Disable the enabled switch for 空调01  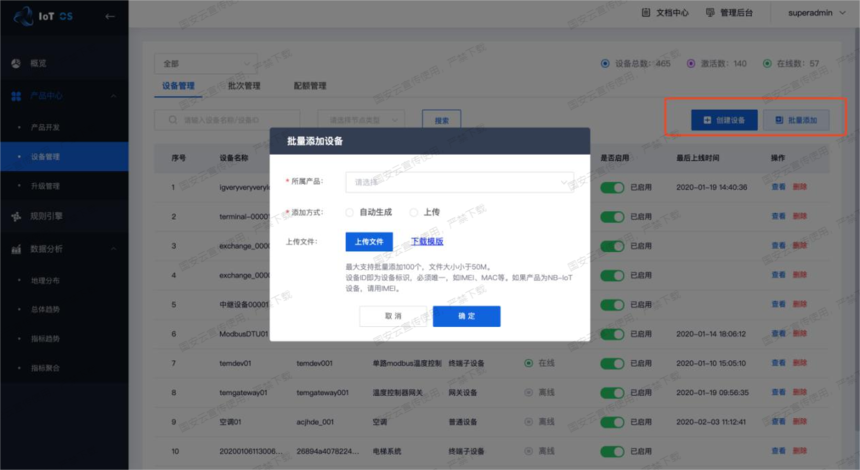coord(612,422)
